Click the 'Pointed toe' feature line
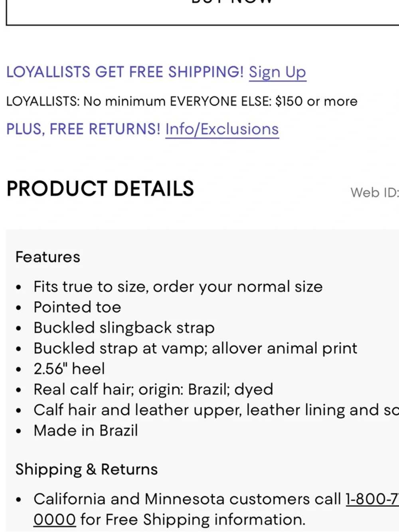The image size is (399, 532). click(77, 307)
